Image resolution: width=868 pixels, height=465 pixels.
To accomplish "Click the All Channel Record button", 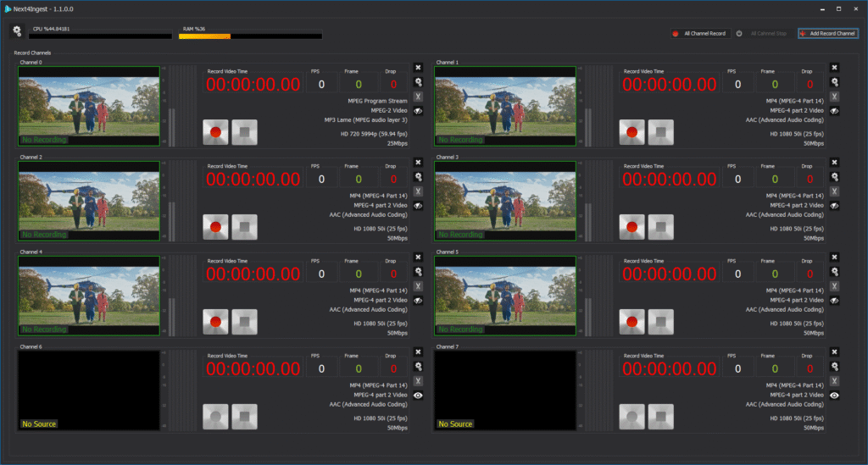I will [699, 34].
